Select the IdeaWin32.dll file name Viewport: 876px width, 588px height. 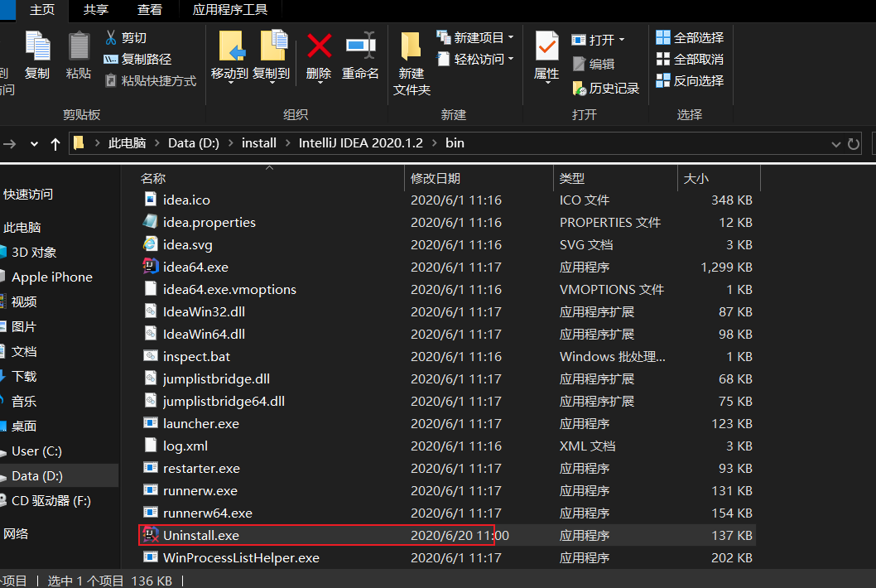coord(204,312)
